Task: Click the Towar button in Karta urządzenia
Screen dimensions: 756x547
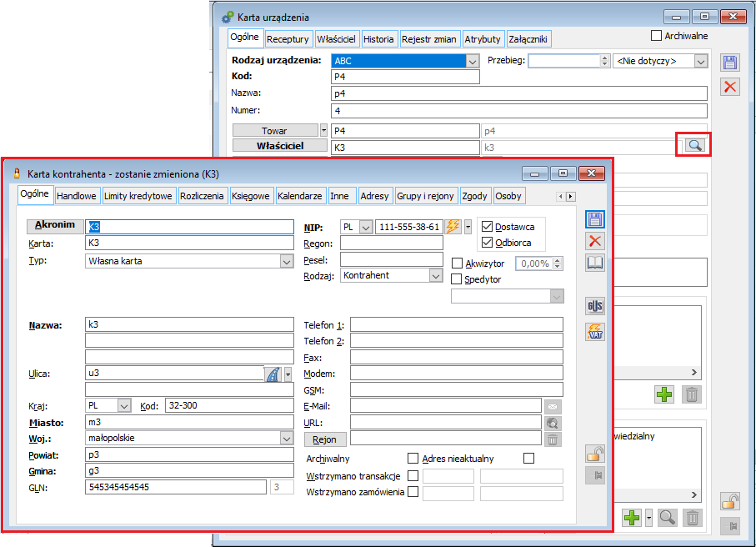Action: (275, 131)
